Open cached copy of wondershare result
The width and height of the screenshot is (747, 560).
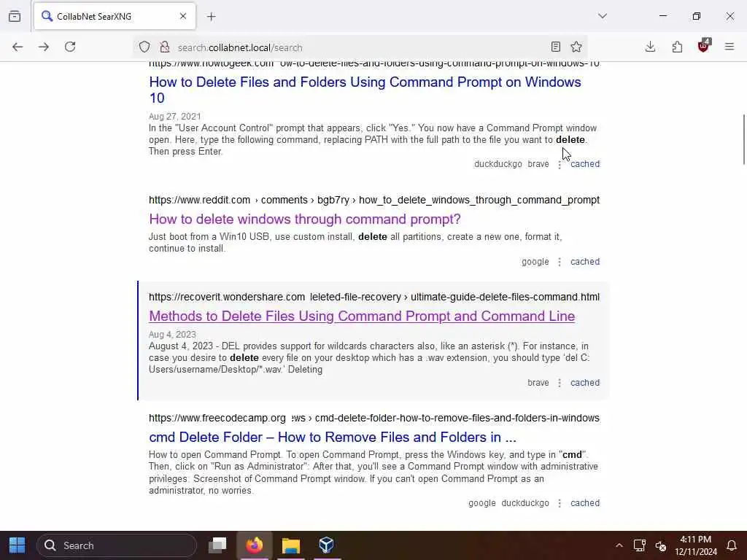coord(585,382)
